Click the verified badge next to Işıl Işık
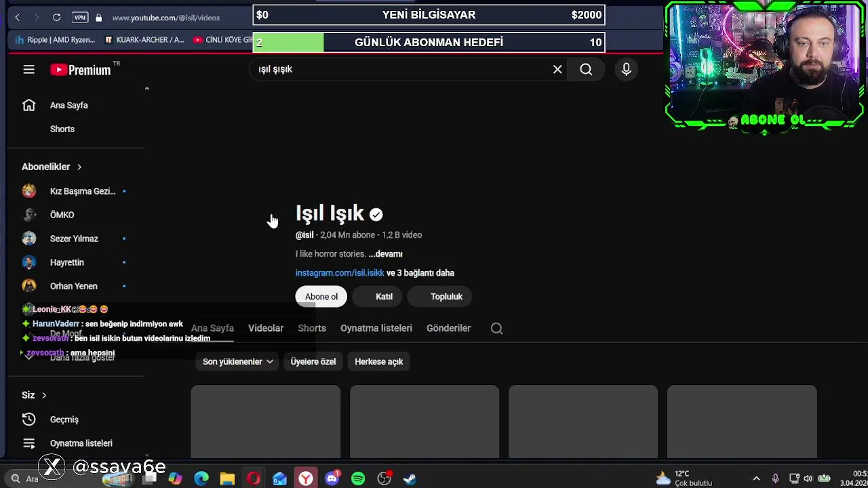 (x=376, y=214)
